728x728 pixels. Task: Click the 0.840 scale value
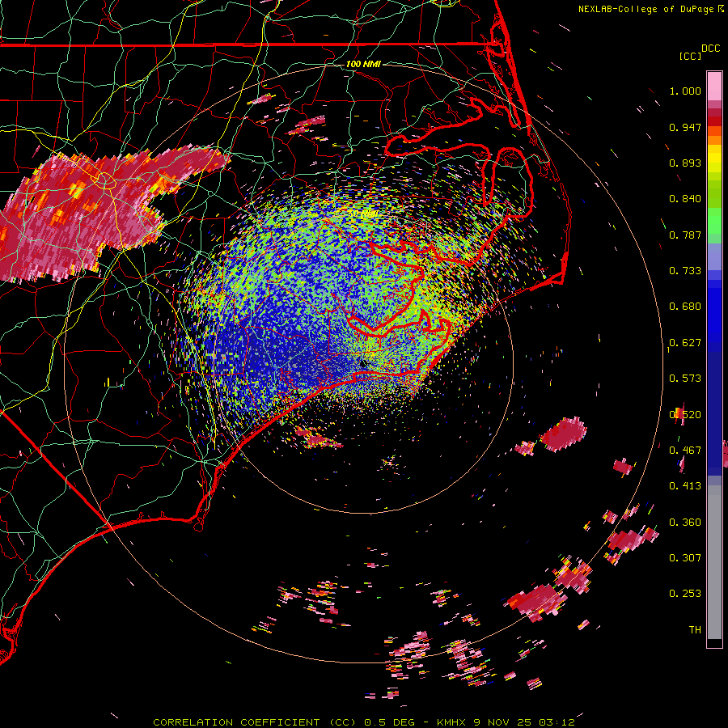[x=685, y=199]
